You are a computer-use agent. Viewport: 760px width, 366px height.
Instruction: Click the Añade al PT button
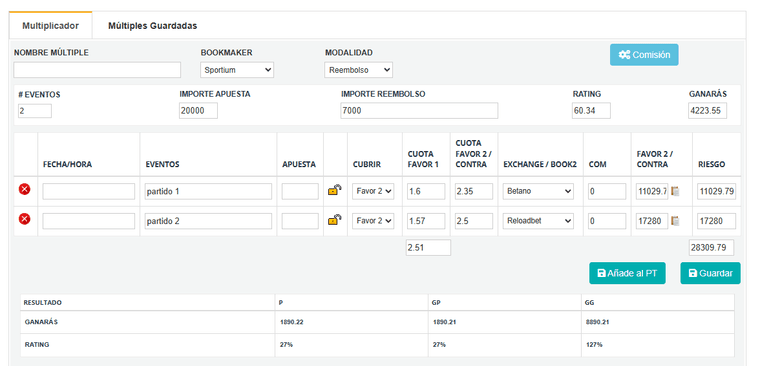pyautogui.click(x=627, y=273)
